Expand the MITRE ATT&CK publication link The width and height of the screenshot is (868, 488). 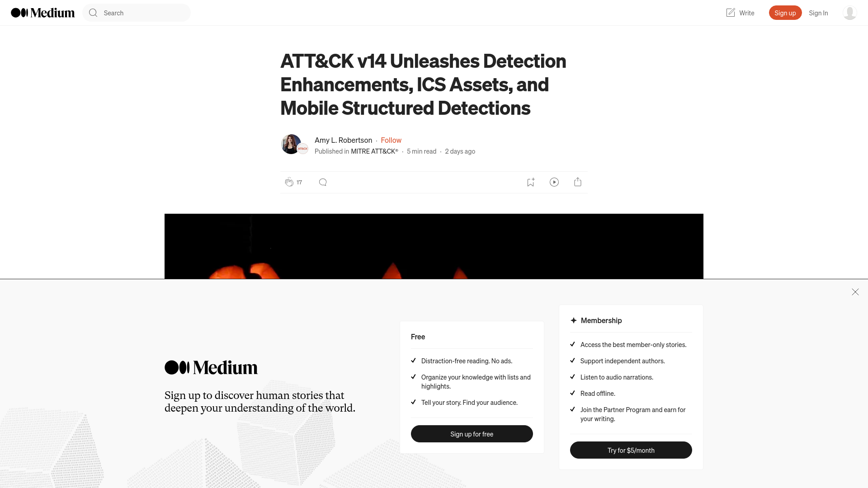coord(374,151)
